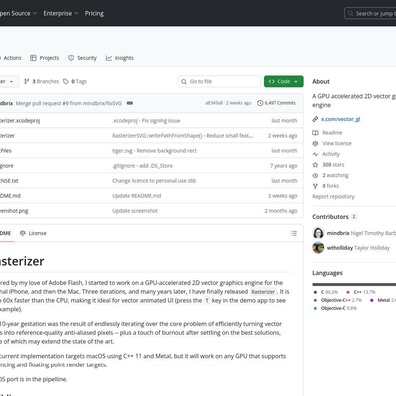The height and width of the screenshot is (396, 396).
Task: Click the Projects table icon
Action: pos(33,58)
